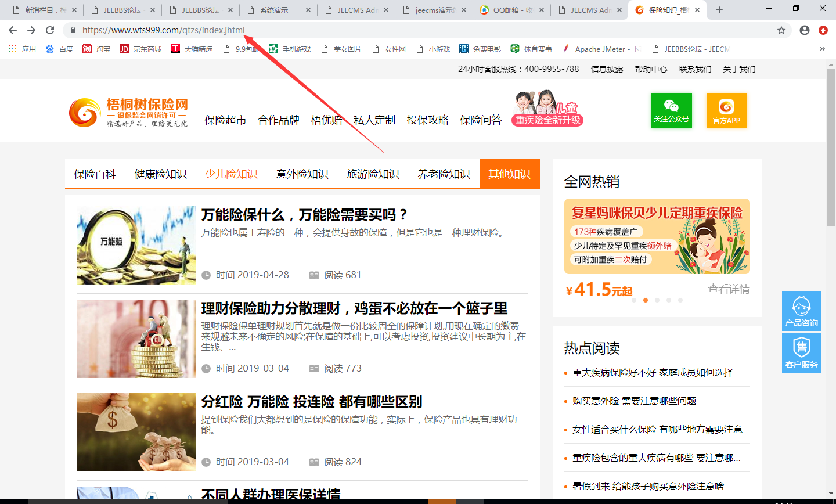Screen dimensions: 836x504
Task: Open hot read 购买意外险 需要注意哪些问题
Action: click(634, 401)
